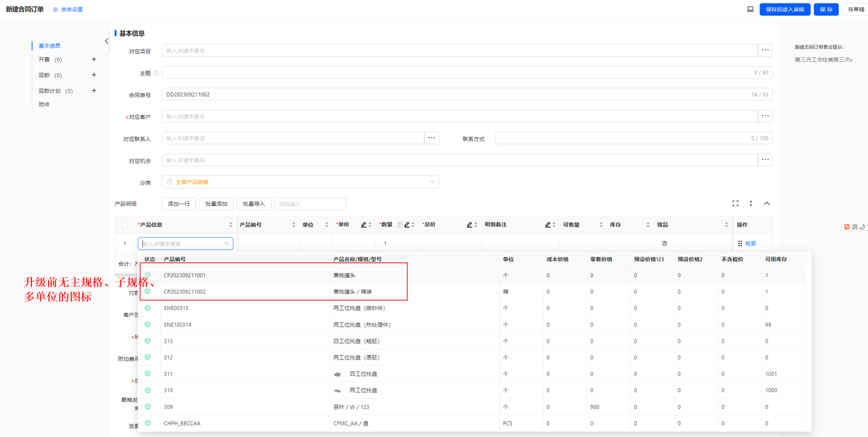This screenshot has width=868, height=437.
Task: Select product row 309 茶叶 / W / 123
Action: point(475,406)
